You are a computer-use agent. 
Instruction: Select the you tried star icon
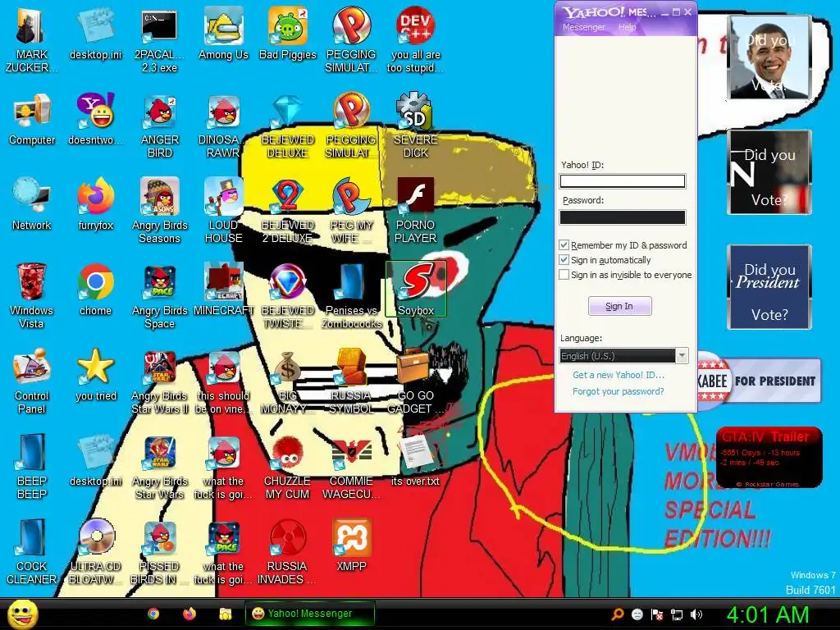click(x=95, y=375)
